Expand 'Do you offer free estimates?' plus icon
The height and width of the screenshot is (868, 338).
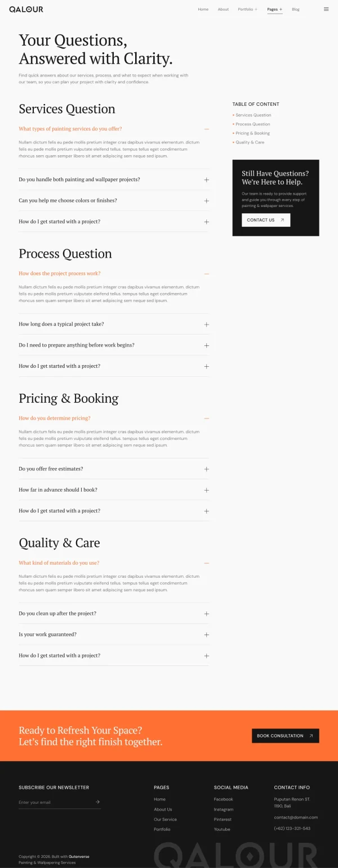(x=207, y=469)
